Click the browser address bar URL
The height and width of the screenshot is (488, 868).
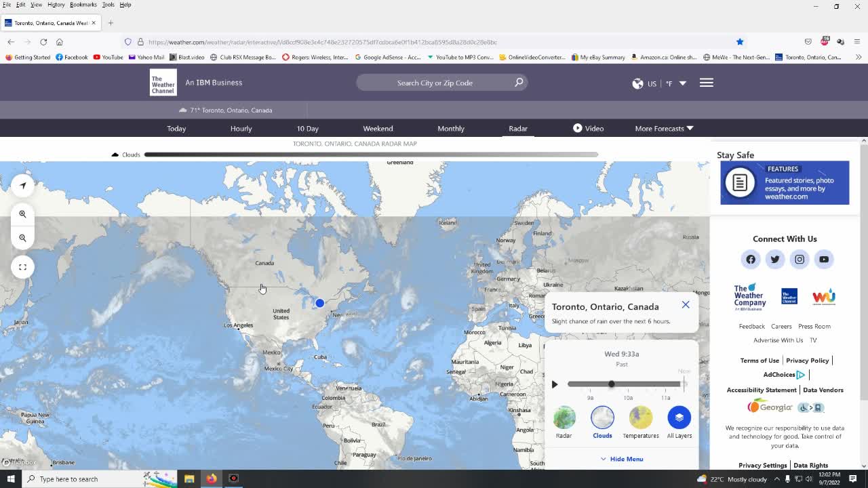(x=323, y=42)
